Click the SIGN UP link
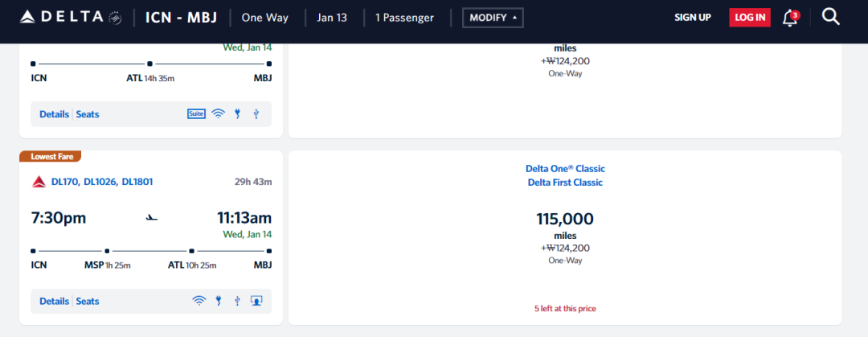868x337 pixels. [x=692, y=18]
